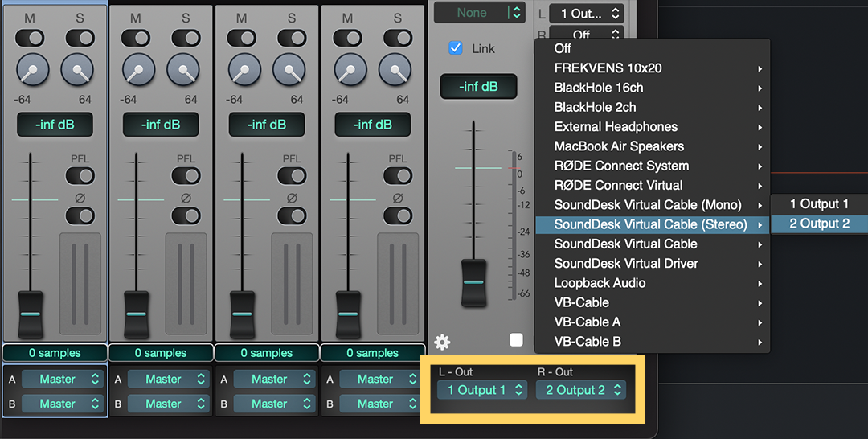The image size is (868, 439).
Task: Enable PFL on the first channel
Action: (x=80, y=176)
